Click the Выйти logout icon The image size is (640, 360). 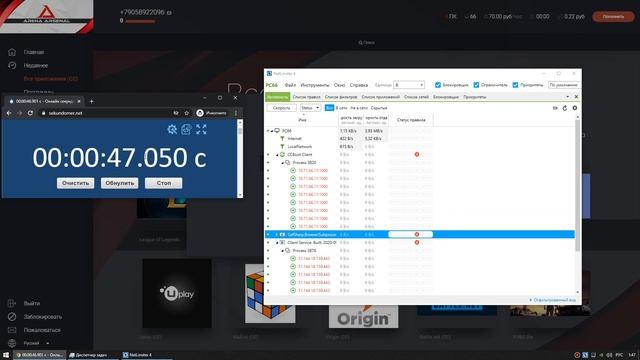point(12,303)
